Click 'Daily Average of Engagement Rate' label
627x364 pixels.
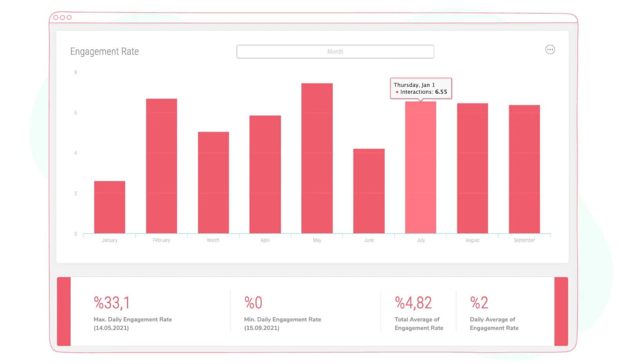[494, 324]
